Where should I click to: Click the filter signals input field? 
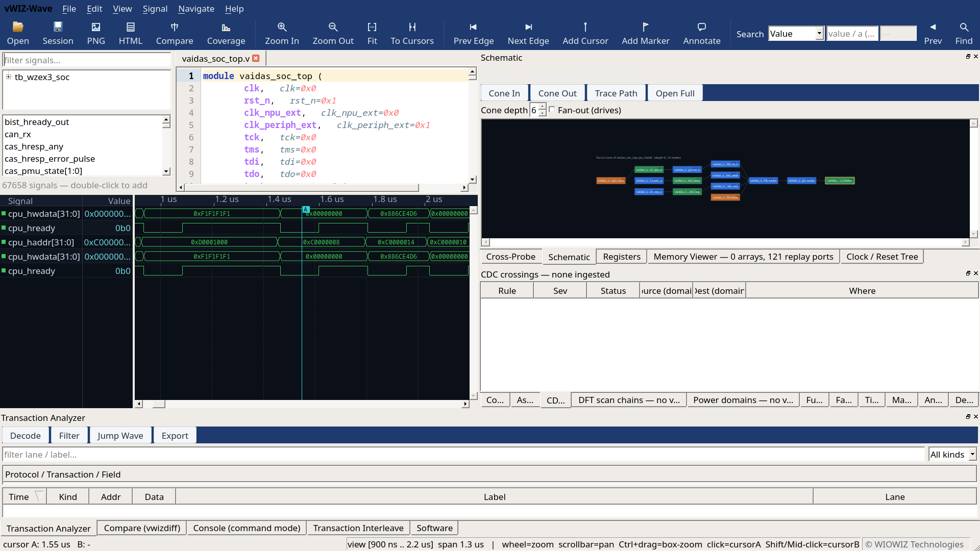[x=87, y=60]
